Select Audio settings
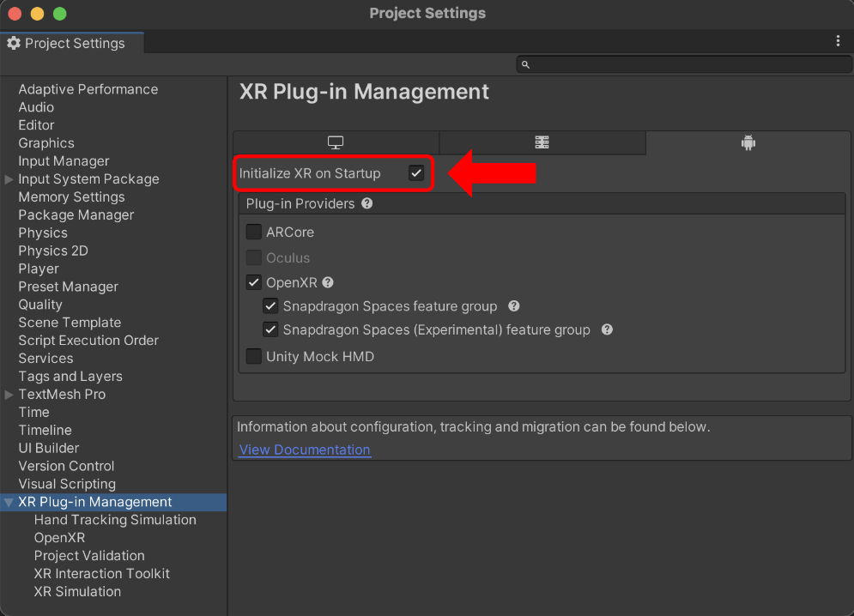 coord(36,107)
